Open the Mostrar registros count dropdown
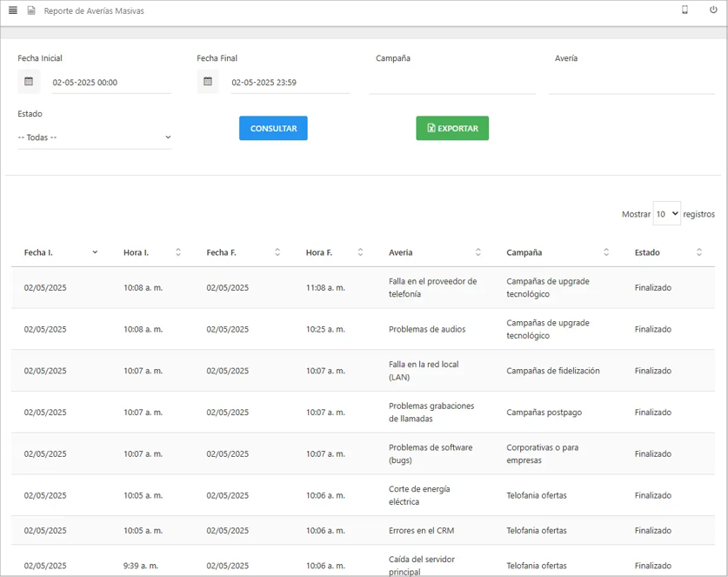Screen dimensions: 728x577 coord(666,214)
